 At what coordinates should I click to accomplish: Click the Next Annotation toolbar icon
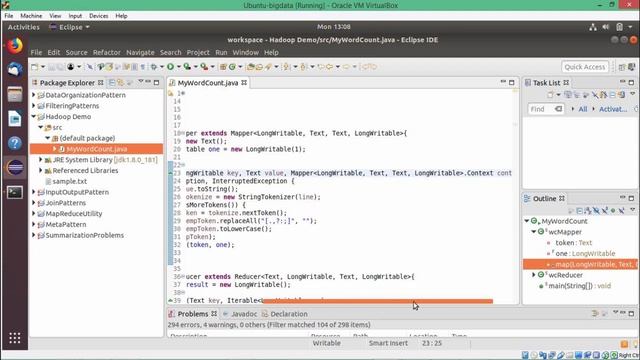click(286, 67)
